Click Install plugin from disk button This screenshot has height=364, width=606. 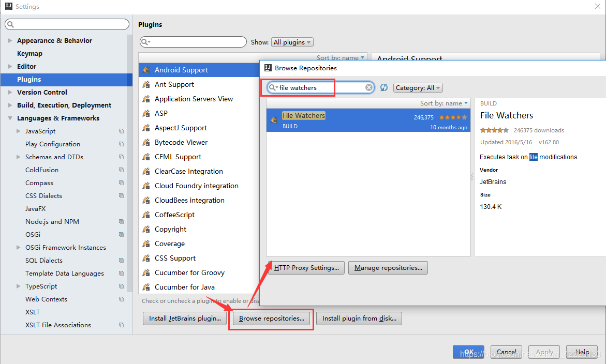point(359,318)
